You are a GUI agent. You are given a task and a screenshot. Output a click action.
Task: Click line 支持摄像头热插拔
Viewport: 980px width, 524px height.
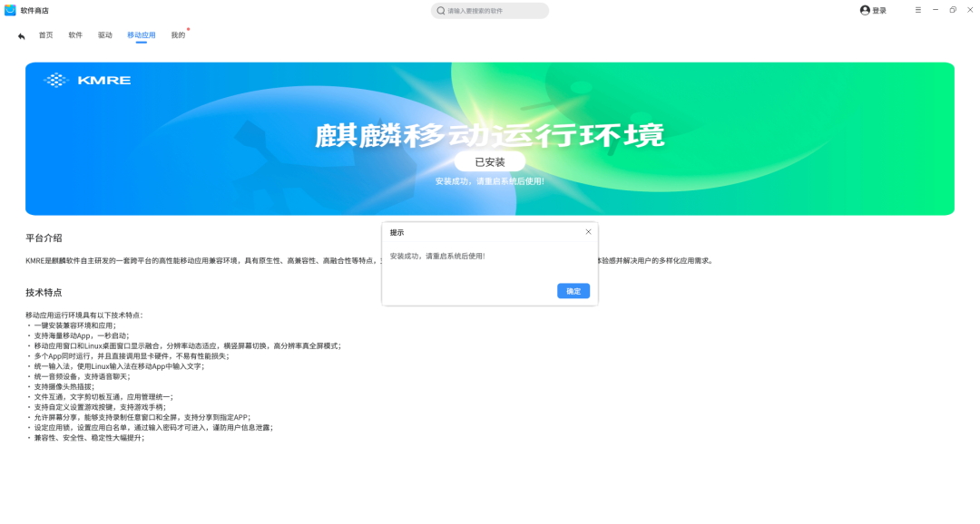tap(64, 386)
